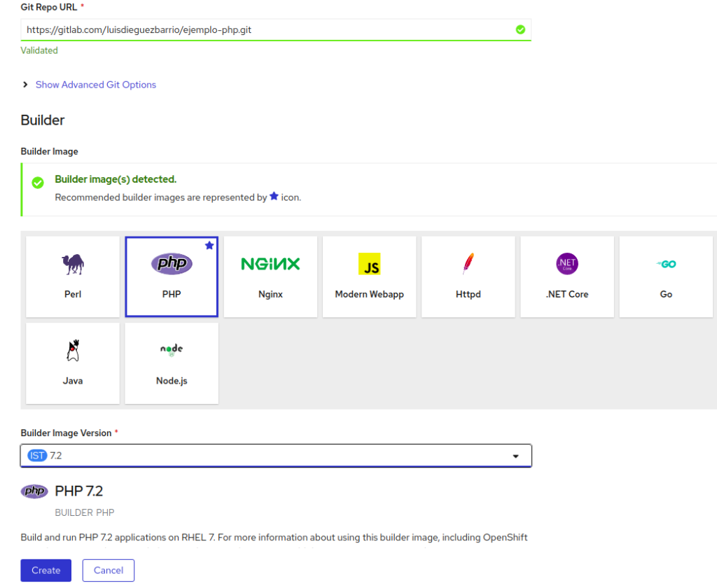Click the Create button
717x588 pixels.
point(46,570)
